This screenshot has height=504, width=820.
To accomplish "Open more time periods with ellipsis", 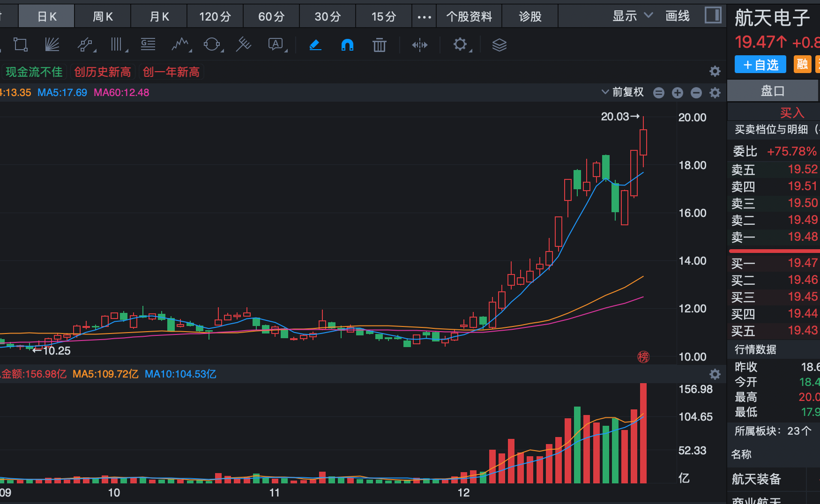I will (424, 17).
